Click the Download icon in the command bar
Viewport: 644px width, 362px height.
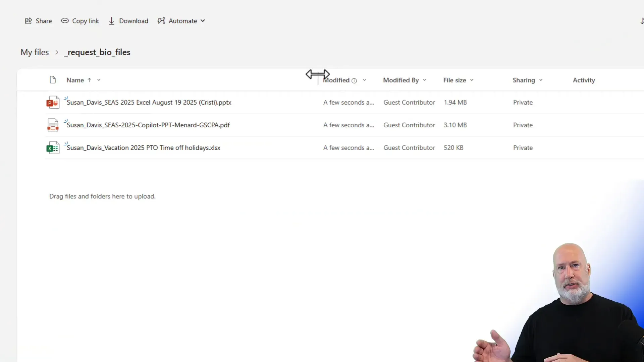pyautogui.click(x=112, y=21)
